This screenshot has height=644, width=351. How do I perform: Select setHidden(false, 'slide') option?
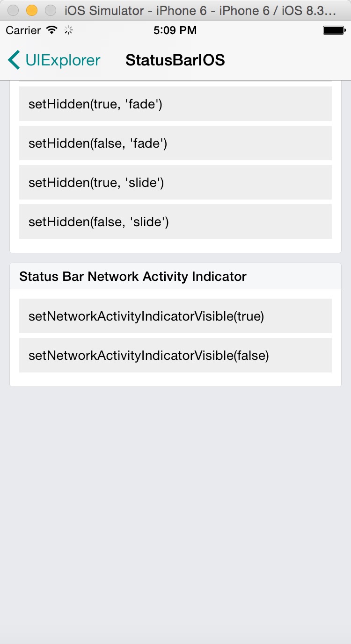[175, 222]
